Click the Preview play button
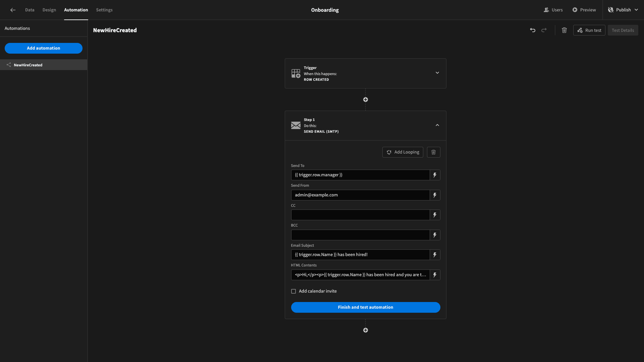644x362 pixels. 584,10
